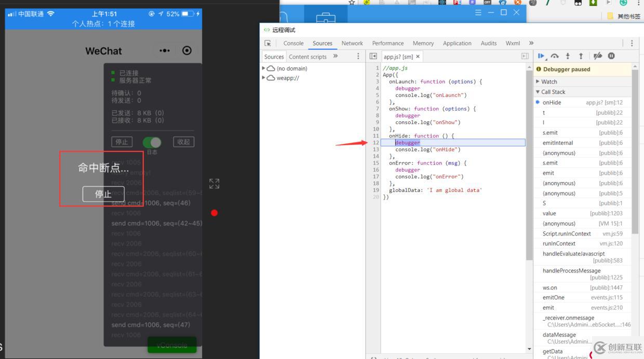Click the inspect element picker icon
Image resolution: width=644 pixels, height=359 pixels.
point(268,44)
